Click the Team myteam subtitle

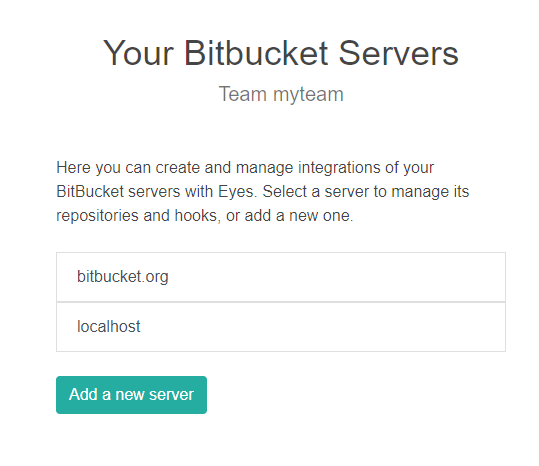click(x=281, y=94)
